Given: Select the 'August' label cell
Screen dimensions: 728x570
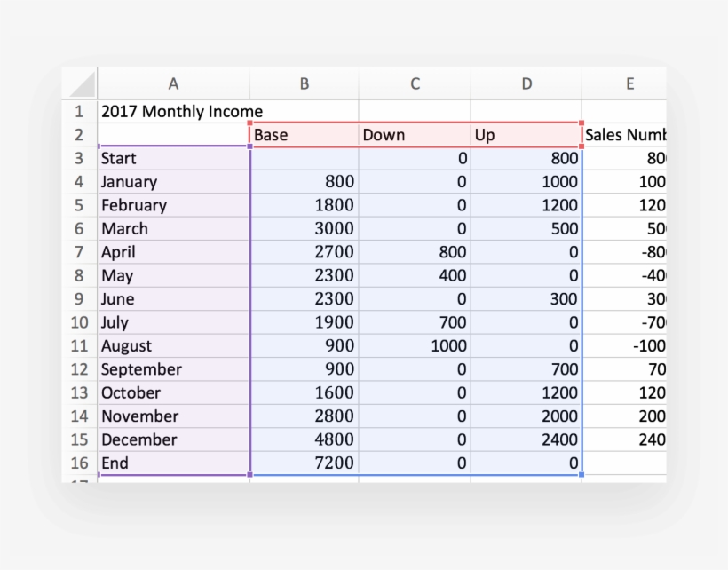Looking at the screenshot, I should pos(174,345).
